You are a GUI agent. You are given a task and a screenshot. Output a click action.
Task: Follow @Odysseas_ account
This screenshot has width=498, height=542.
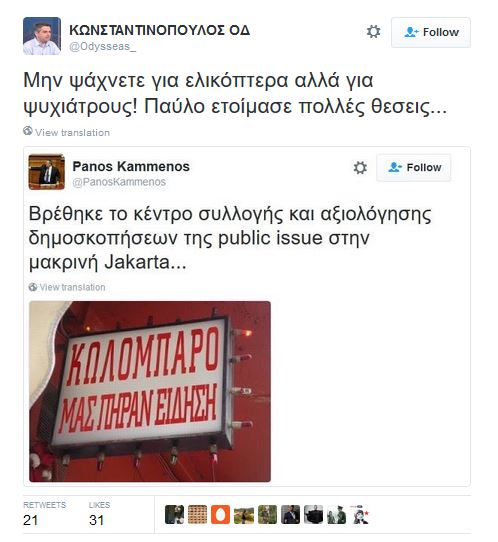tap(431, 32)
